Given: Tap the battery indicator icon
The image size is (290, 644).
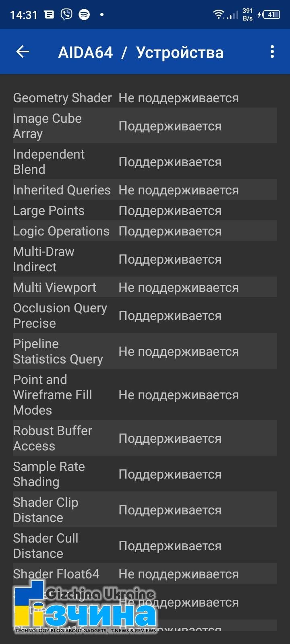Looking at the screenshot, I should coord(271,15).
